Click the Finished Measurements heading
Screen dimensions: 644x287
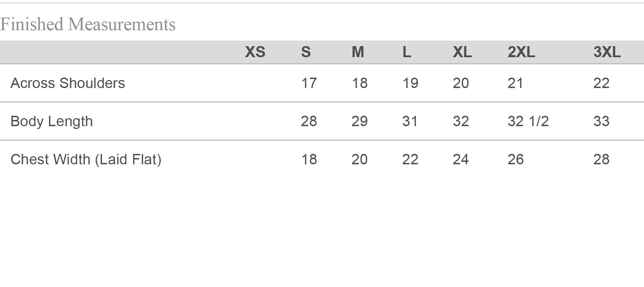click(x=88, y=25)
